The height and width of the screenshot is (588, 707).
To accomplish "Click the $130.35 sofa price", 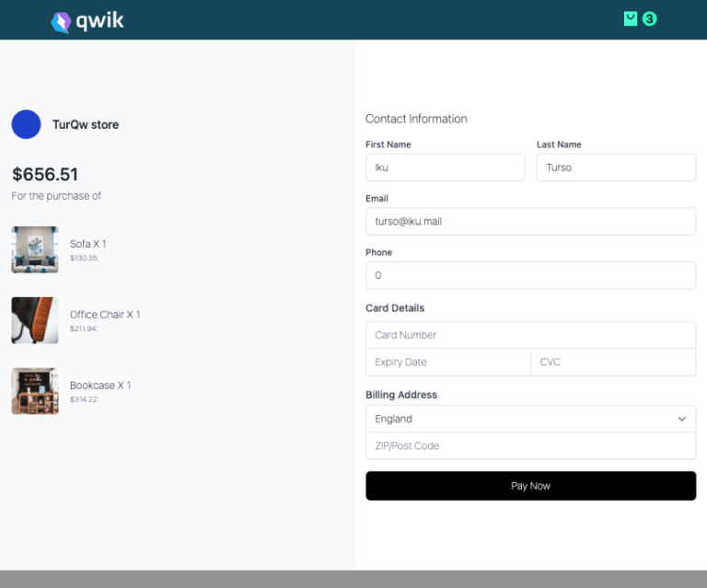I will pyautogui.click(x=85, y=258).
